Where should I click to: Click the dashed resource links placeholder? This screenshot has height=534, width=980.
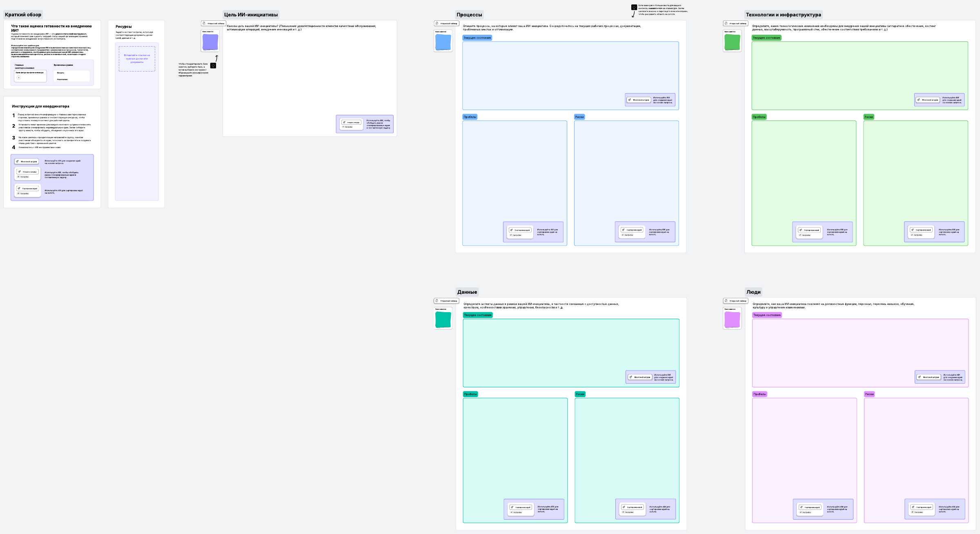tap(137, 59)
